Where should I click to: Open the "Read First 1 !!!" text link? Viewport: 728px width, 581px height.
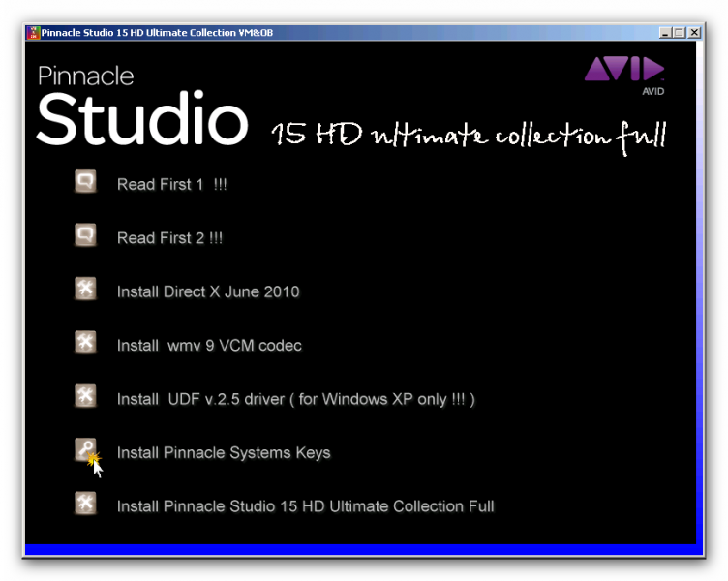click(x=171, y=184)
